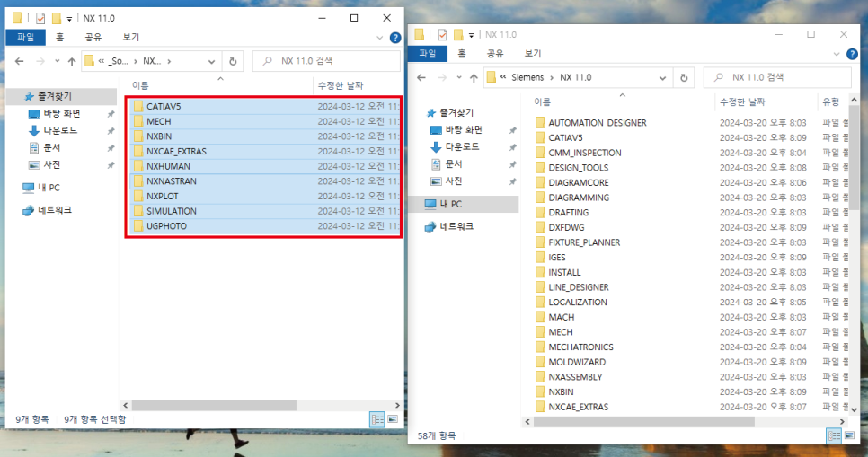Open the 홈 tab in left window
This screenshot has width=868, height=457.
click(60, 37)
